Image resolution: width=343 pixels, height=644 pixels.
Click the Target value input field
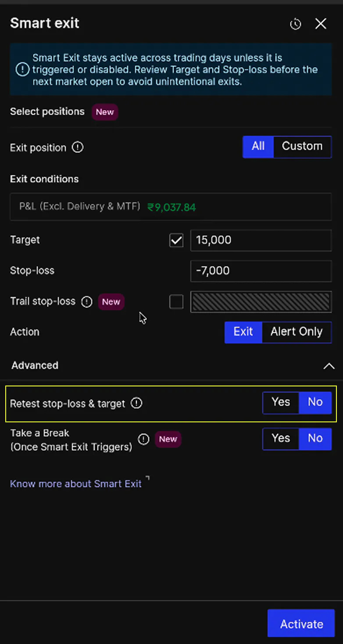point(261,240)
